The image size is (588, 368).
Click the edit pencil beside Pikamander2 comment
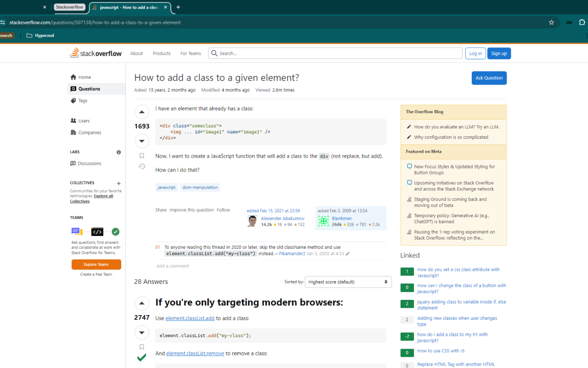coord(348,253)
